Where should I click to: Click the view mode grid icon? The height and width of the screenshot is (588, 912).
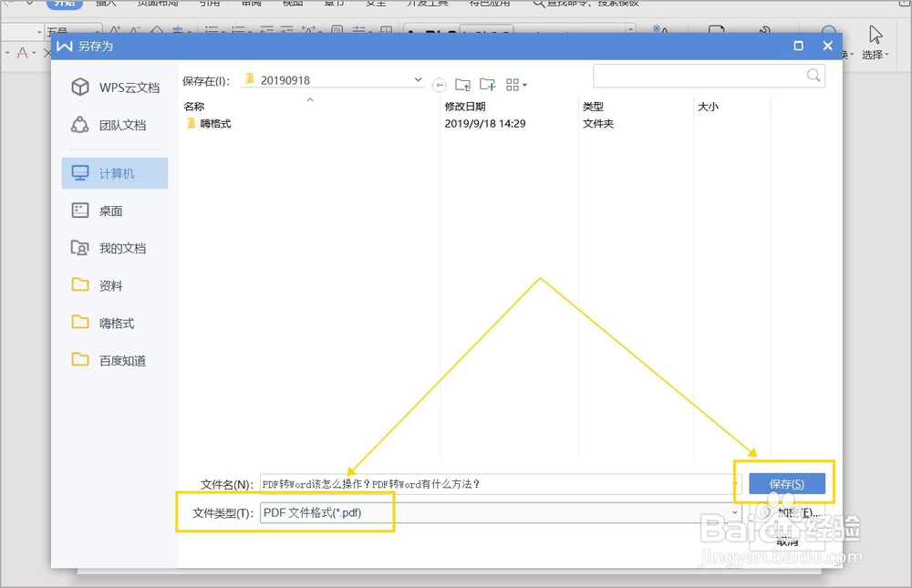[x=512, y=84]
